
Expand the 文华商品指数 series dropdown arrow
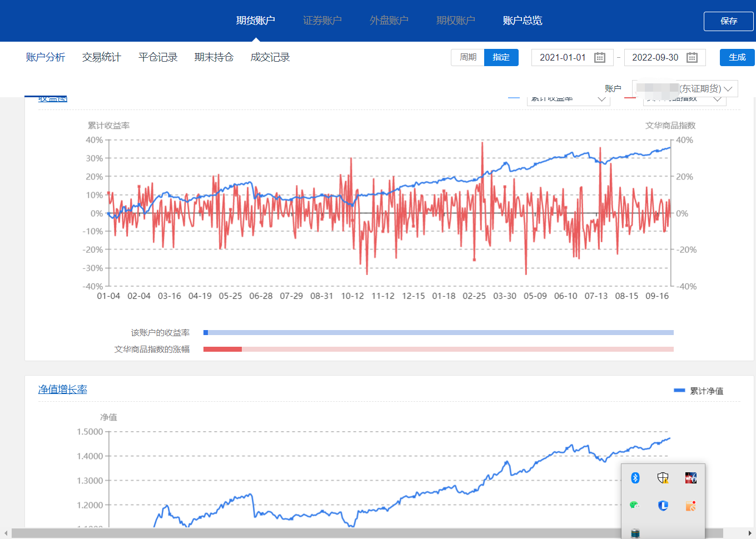(718, 99)
